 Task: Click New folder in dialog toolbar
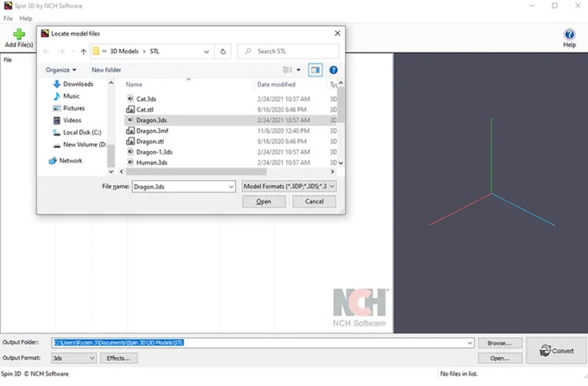pos(106,69)
